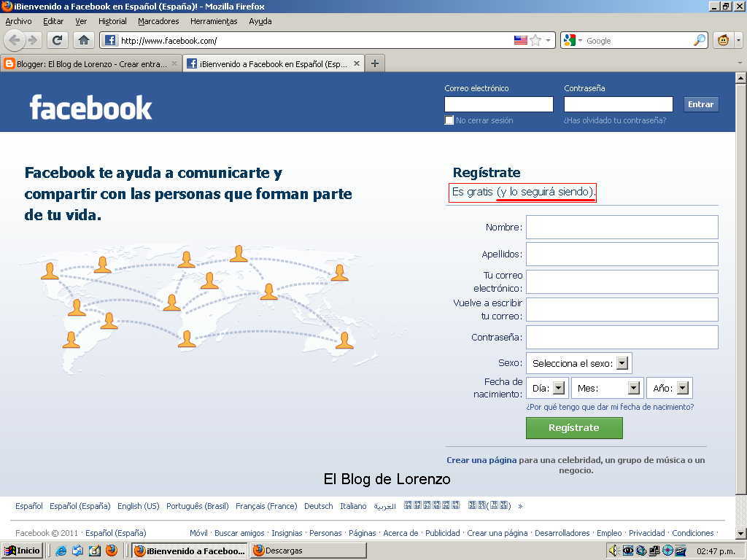The height and width of the screenshot is (560, 747).
Task: Click the notepad quick launch icon
Action: pyautogui.click(x=94, y=551)
